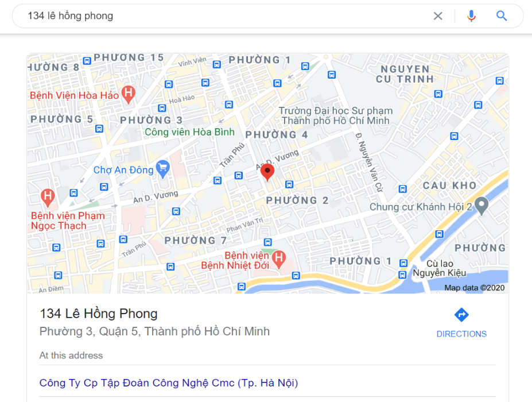Click the blue magnifier search icon

[502, 16]
